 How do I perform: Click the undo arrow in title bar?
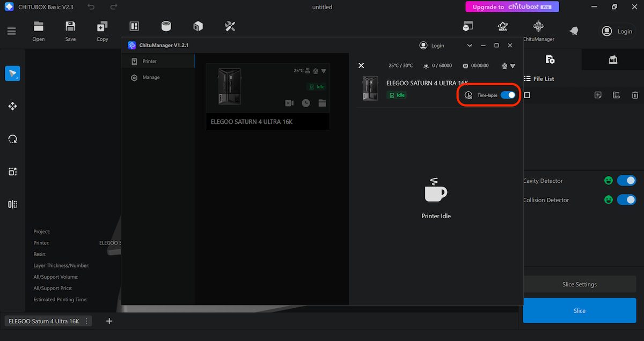[91, 7]
